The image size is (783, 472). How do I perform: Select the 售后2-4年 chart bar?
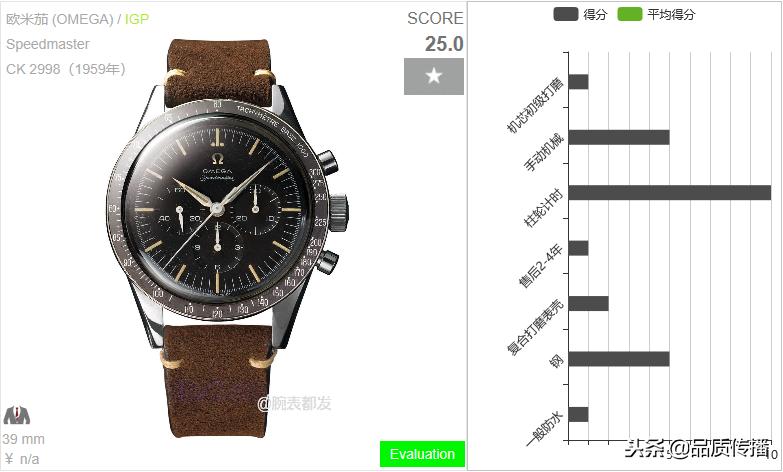coord(578,248)
